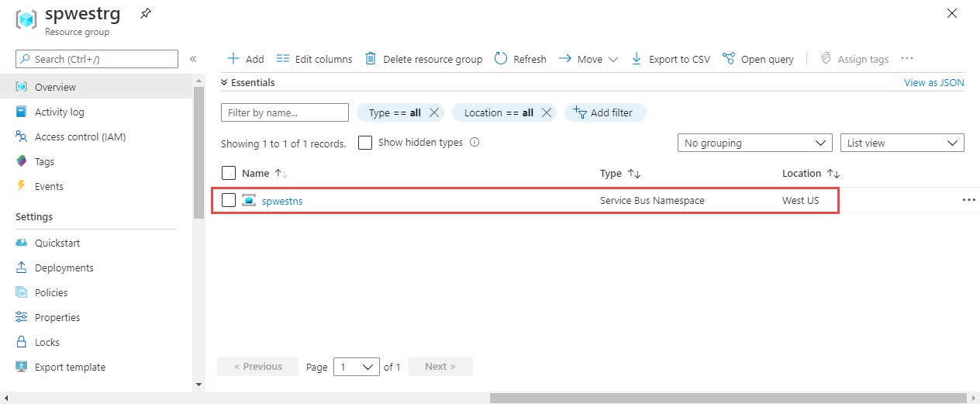Click the sidebar vertical scrollbar thumb

click(x=198, y=152)
